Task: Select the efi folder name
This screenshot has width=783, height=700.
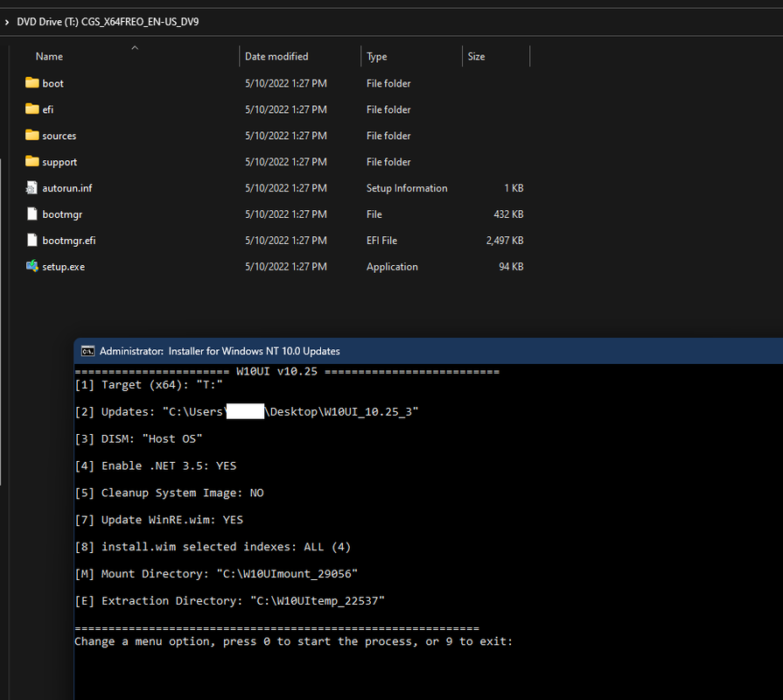Action: click(48, 109)
